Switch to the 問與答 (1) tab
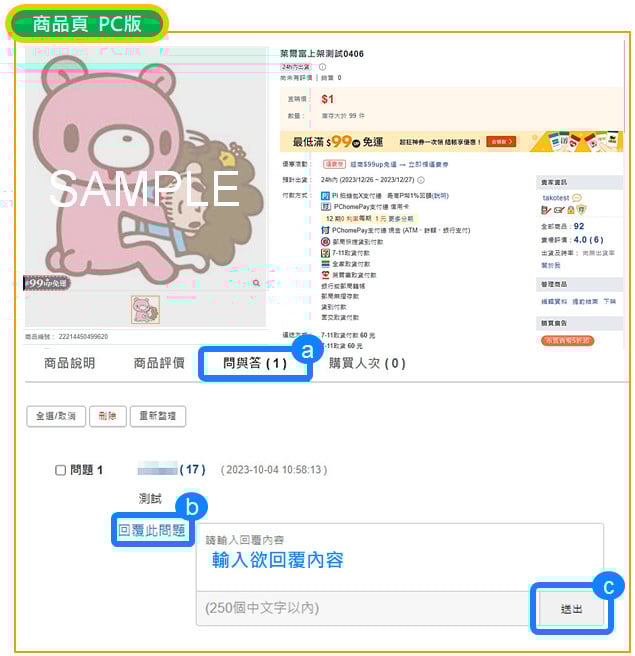The height and width of the screenshot is (656, 635). tap(255, 363)
